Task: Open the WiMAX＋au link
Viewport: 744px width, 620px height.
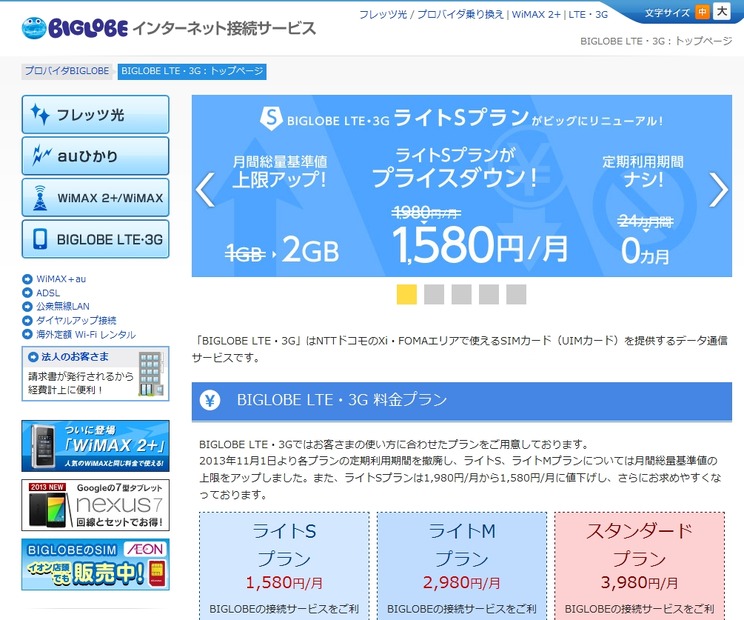Action: [x=61, y=279]
